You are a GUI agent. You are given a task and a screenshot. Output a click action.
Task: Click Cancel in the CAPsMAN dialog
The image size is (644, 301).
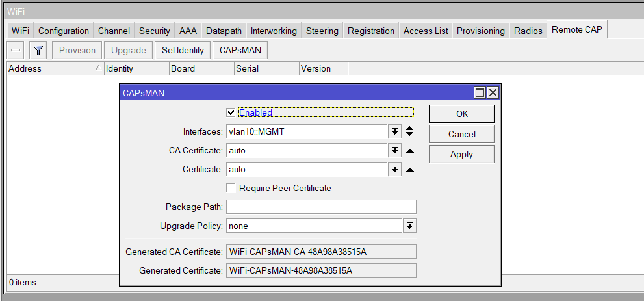pos(461,134)
